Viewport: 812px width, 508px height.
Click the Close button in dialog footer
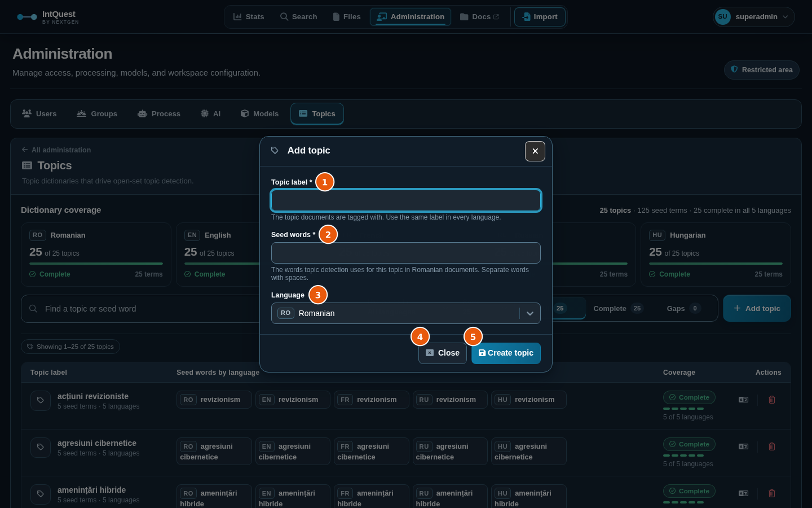[x=443, y=353]
